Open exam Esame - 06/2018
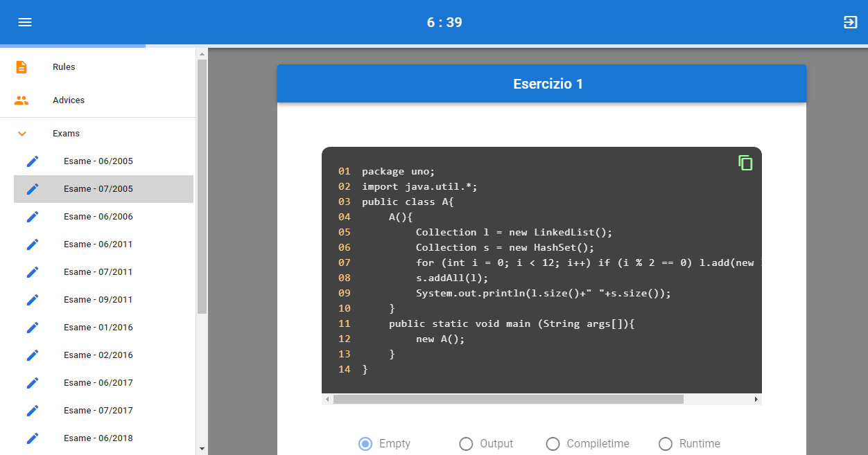Screen dimensions: 868x455 tap(104, 438)
